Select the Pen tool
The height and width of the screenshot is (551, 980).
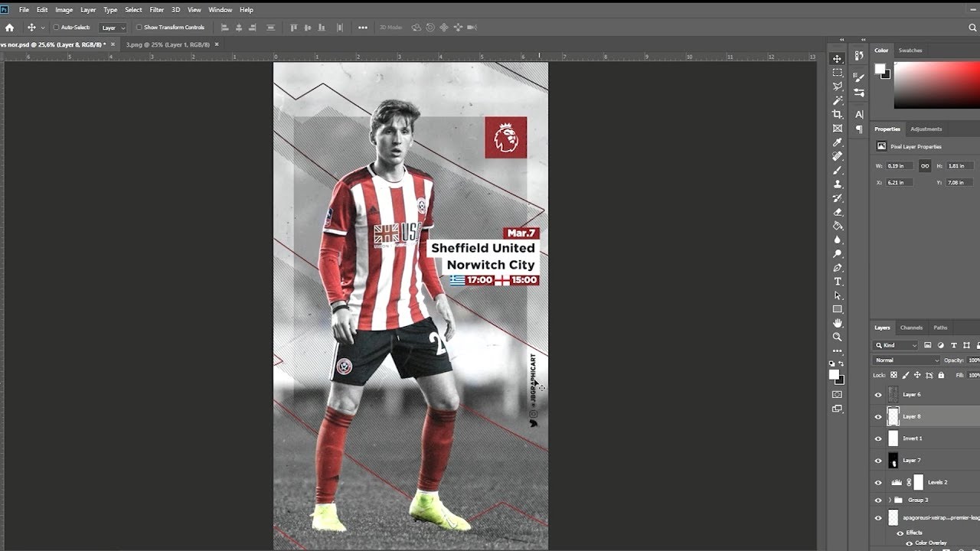pyautogui.click(x=838, y=268)
